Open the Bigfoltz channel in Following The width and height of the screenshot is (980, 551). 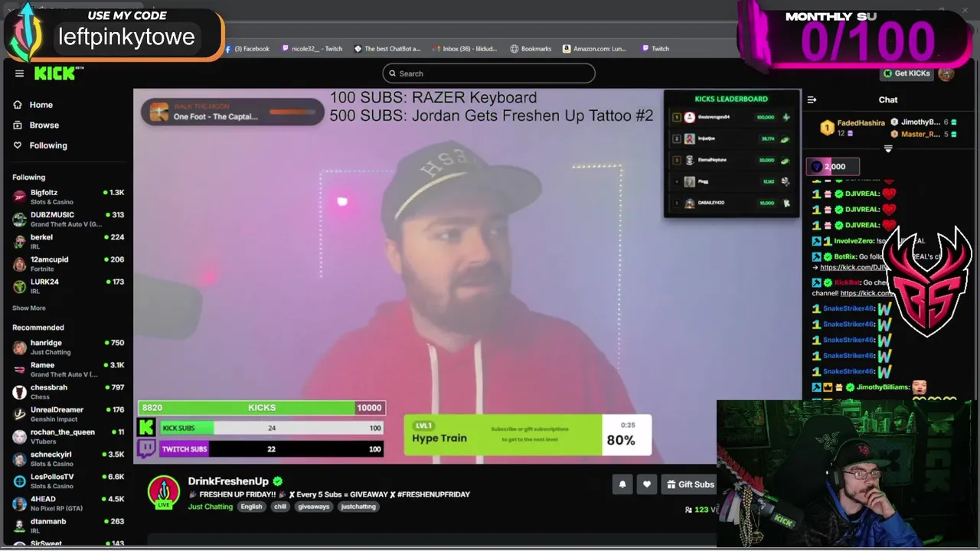(68, 196)
